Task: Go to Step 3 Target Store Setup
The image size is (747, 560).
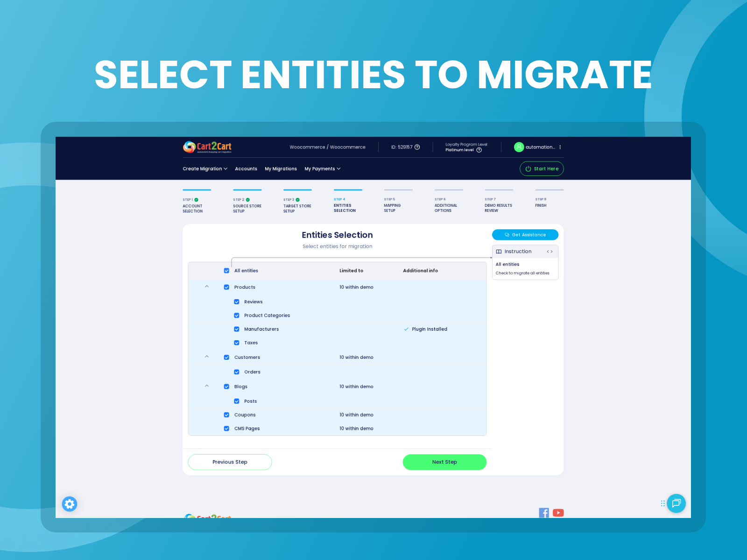Action: click(297, 202)
